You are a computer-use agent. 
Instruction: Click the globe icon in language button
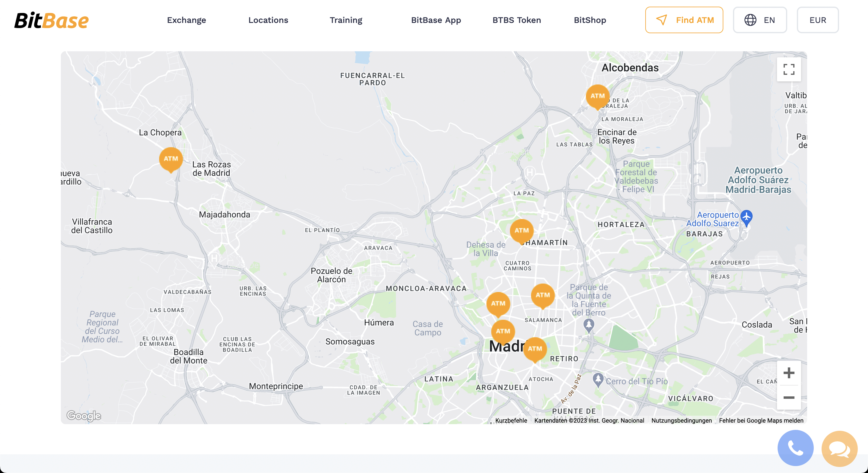coord(750,20)
